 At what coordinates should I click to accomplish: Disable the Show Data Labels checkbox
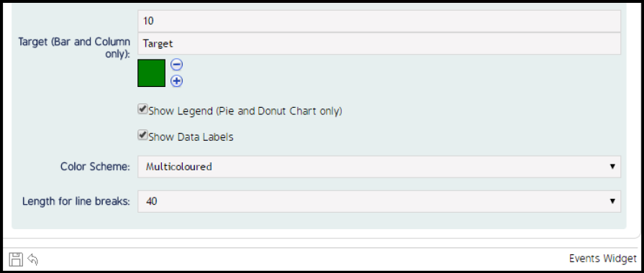tap(142, 135)
